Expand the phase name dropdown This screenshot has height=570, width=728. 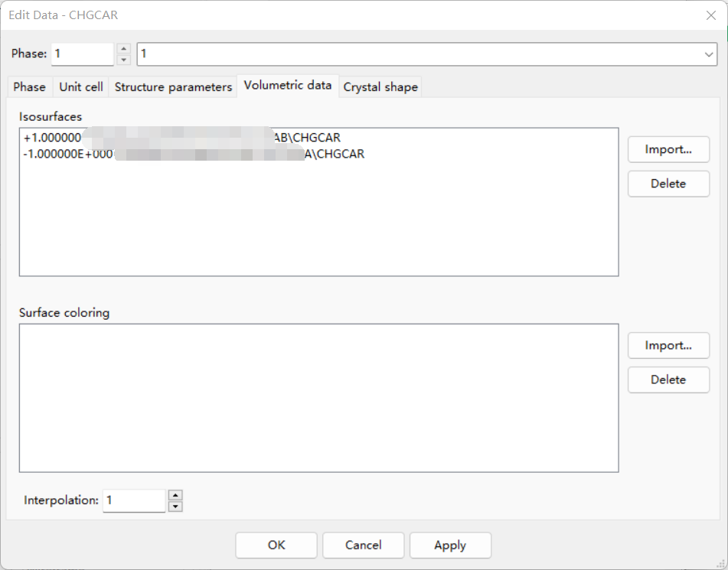[709, 54]
